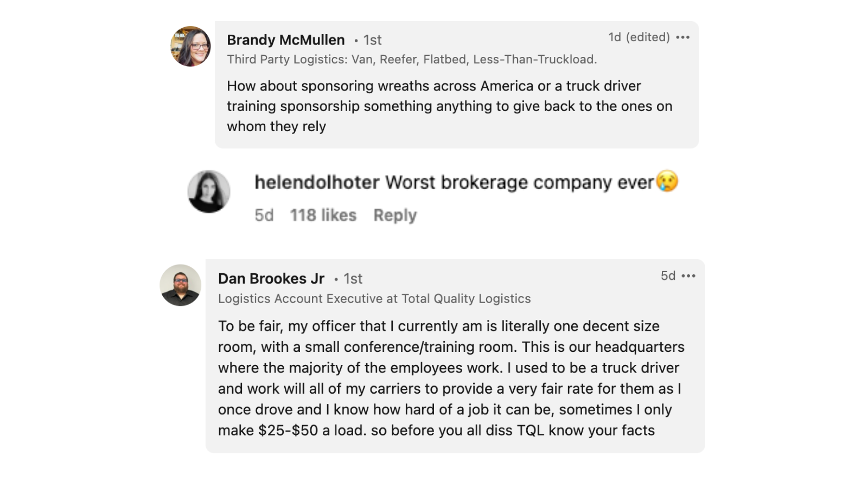868x488 pixels.
Task: Open Brandy McMullen's profile via name
Action: tap(285, 40)
